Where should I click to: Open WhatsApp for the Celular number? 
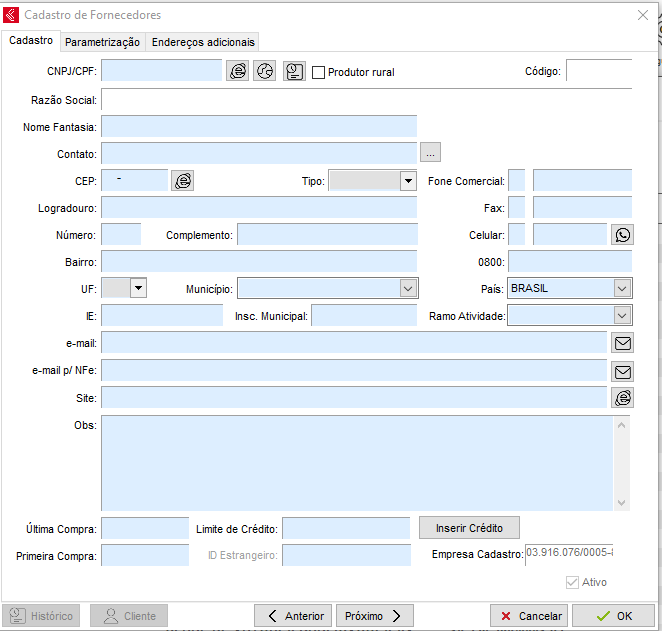coord(623,234)
